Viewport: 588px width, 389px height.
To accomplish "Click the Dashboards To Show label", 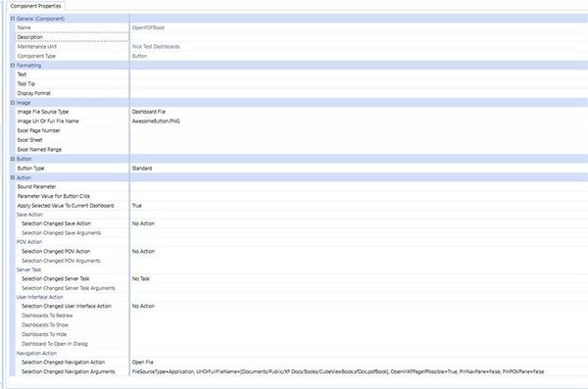I will pos(45,325).
